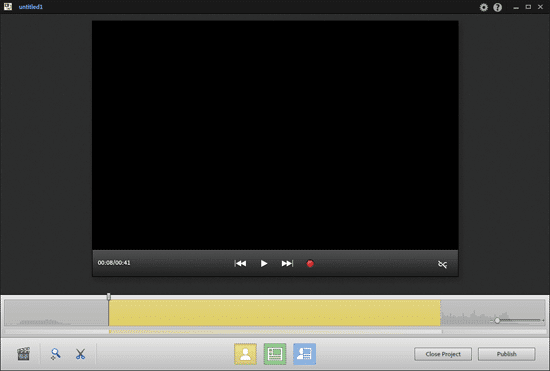
Task: Minimize the application window
Action: (516, 7)
